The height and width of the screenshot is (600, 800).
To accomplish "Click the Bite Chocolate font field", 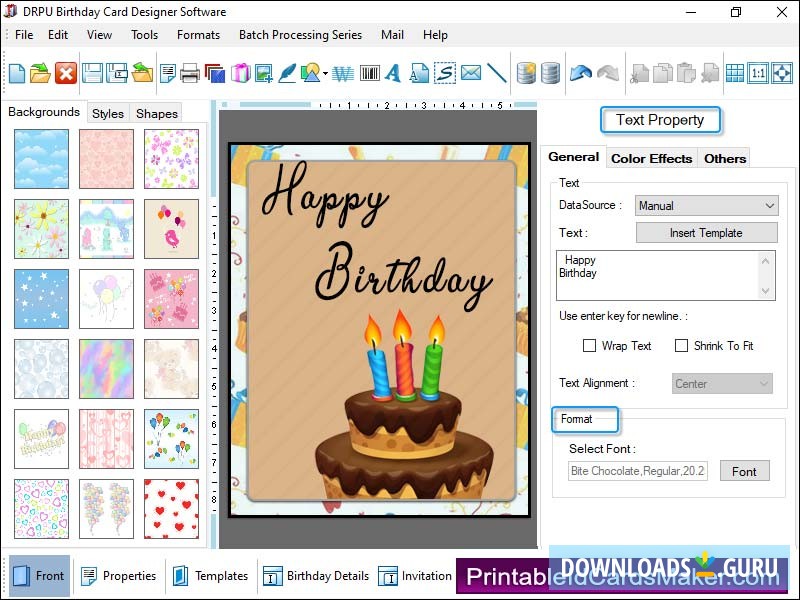I will 638,471.
